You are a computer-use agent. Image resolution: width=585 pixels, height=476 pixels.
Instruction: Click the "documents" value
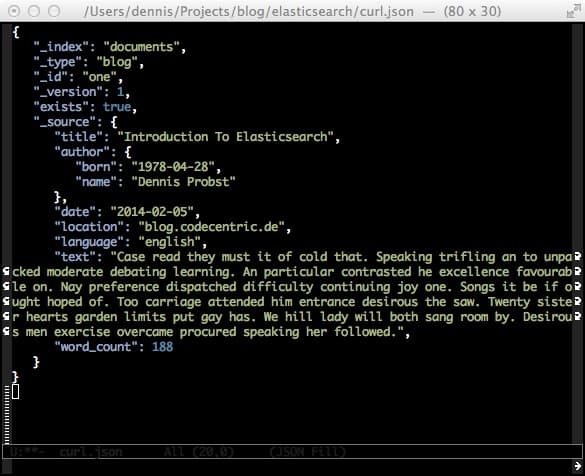pos(141,47)
